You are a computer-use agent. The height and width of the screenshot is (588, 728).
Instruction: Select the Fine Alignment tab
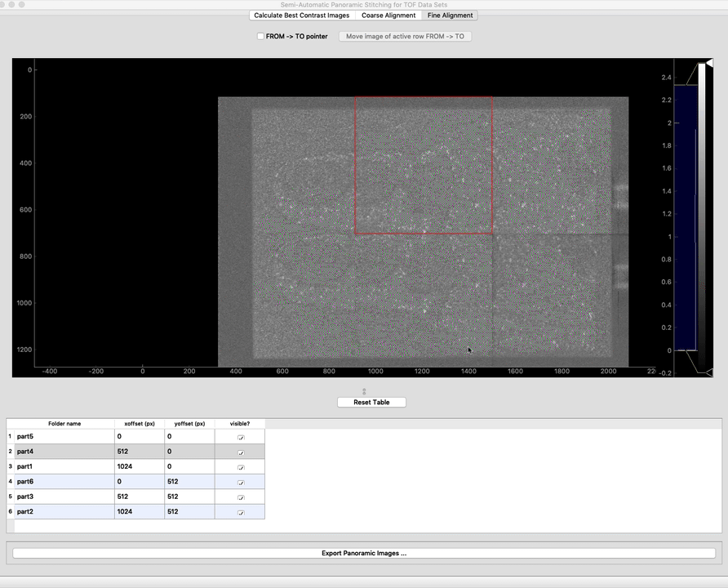tap(450, 16)
